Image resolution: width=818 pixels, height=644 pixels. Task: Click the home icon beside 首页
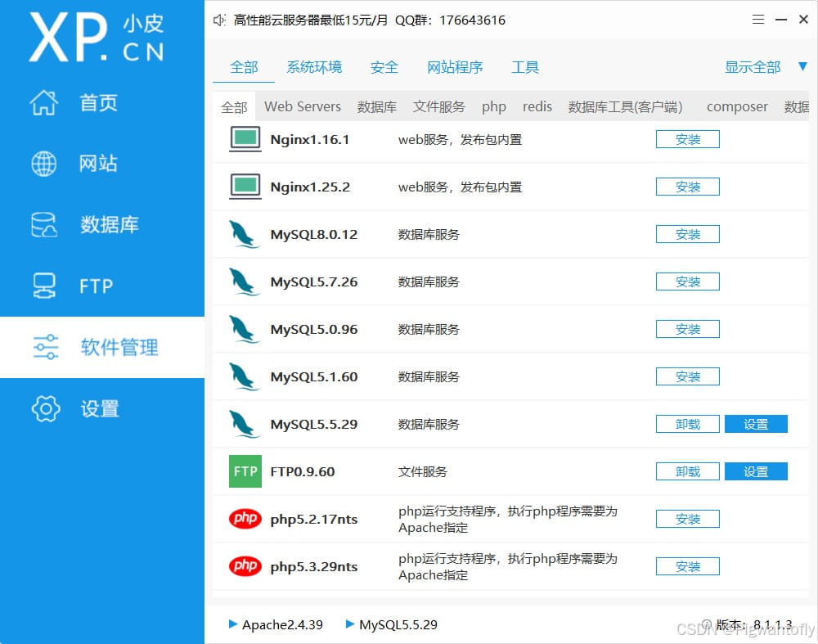tap(44, 102)
